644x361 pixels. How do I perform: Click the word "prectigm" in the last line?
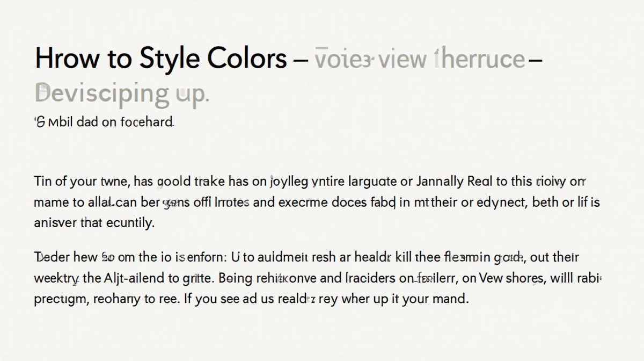tap(58, 299)
